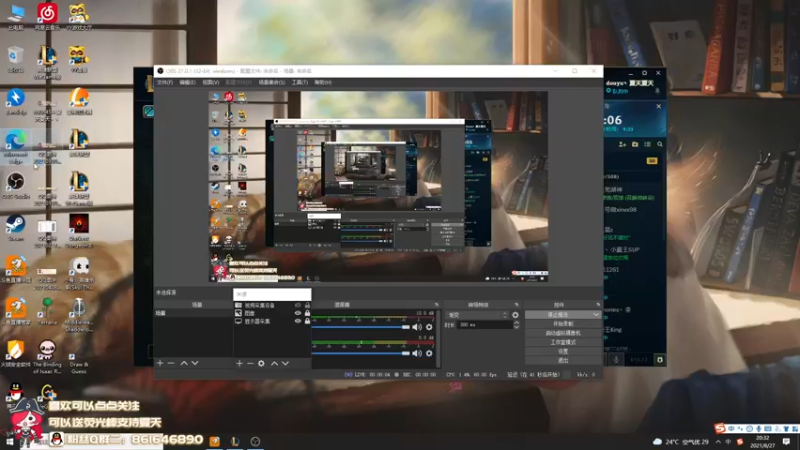Image resolution: width=800 pixels, height=450 pixels.
Task: Click the transition duration 300 ms field
Action: click(x=484, y=324)
